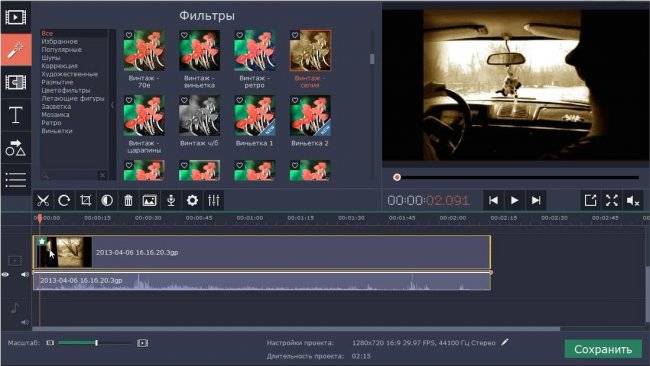Image resolution: width=650 pixels, height=366 pixels.
Task: Favorite the Винтаж - виньетка filter
Action: [184, 35]
